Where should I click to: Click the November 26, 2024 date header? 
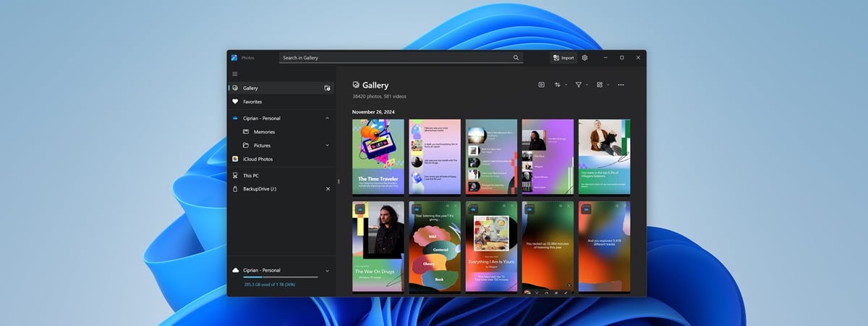[374, 112]
